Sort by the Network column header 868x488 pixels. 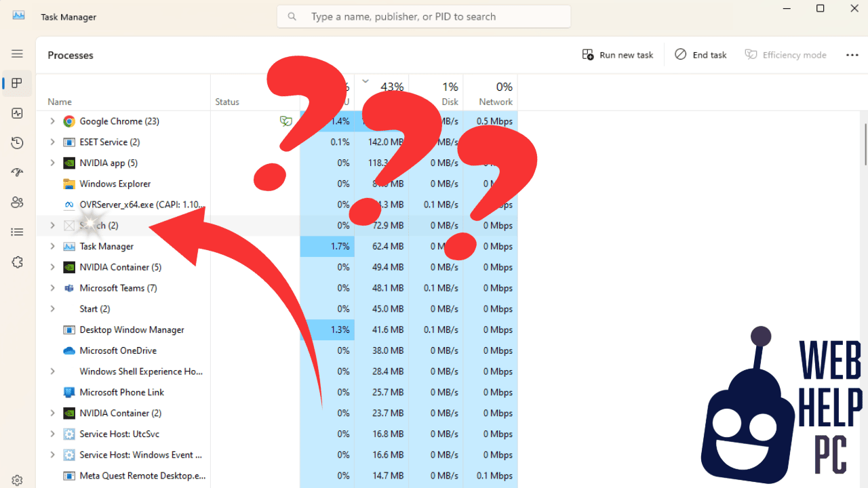point(490,93)
